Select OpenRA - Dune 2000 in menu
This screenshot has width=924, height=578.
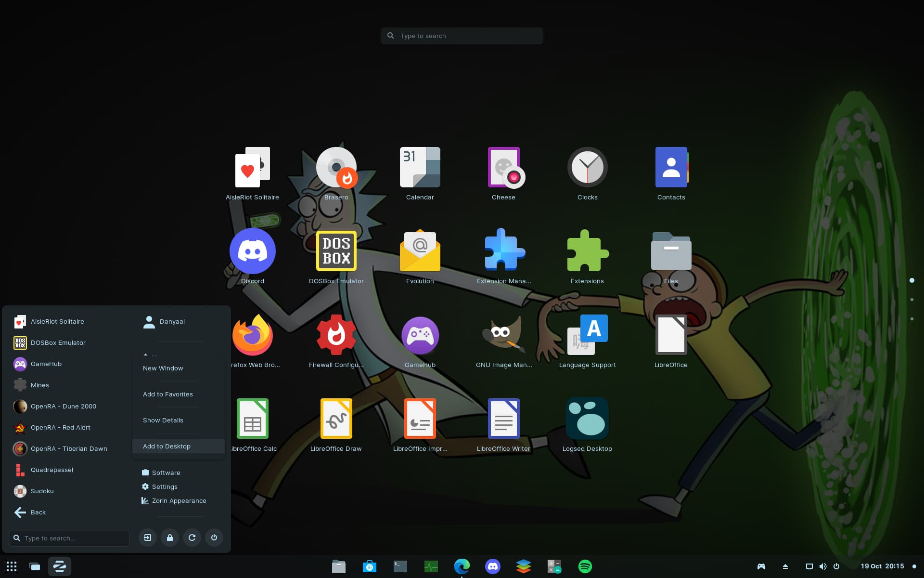tap(69, 406)
